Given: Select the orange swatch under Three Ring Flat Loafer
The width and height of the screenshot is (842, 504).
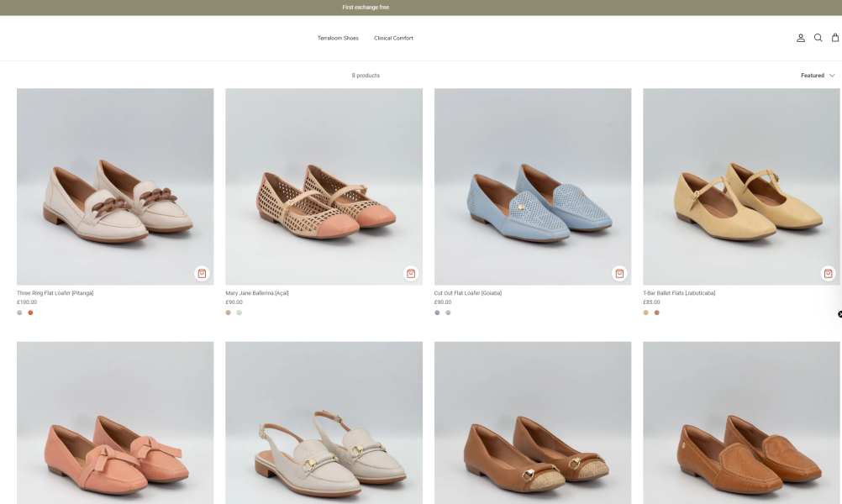Looking at the screenshot, I should 30,312.
